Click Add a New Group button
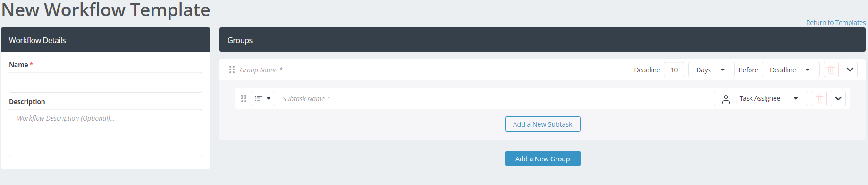 click(x=543, y=159)
